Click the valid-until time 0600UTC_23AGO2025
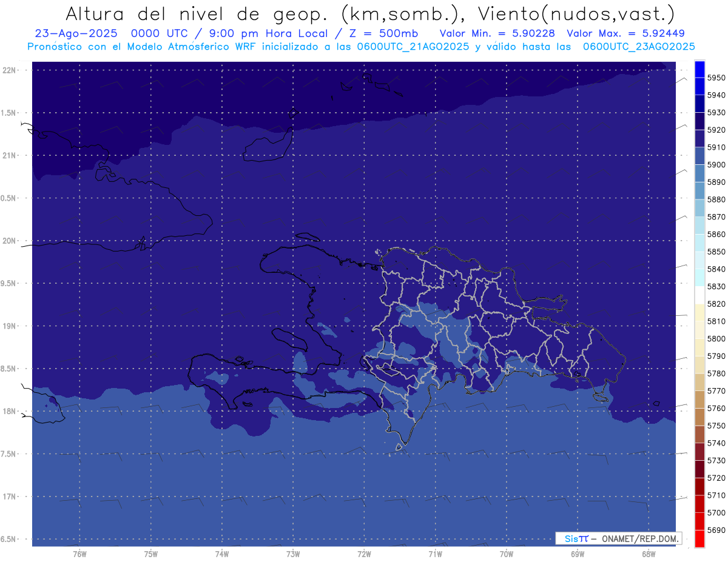The image size is (728, 562). 639,46
